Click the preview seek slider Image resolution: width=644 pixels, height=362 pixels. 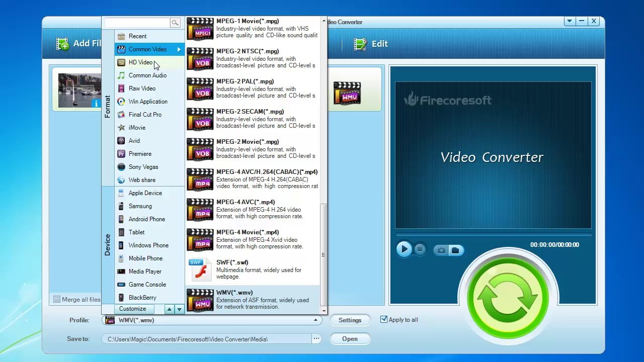coord(493,234)
